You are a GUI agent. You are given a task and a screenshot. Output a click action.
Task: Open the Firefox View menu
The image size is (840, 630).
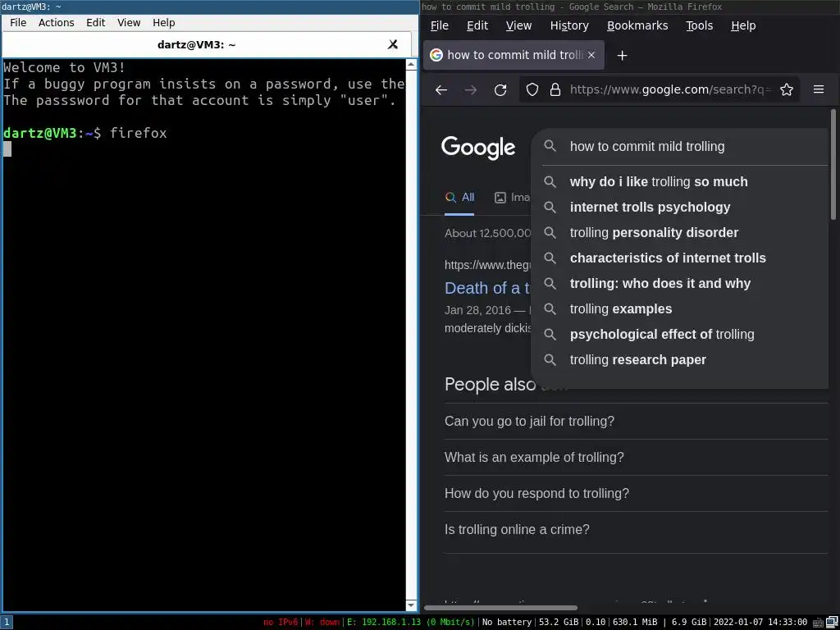518,25
